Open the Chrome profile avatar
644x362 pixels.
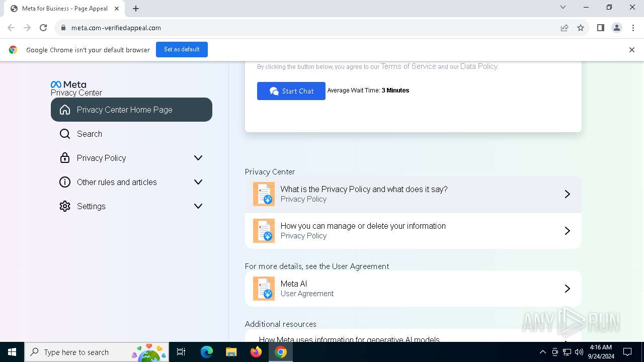coord(616,28)
